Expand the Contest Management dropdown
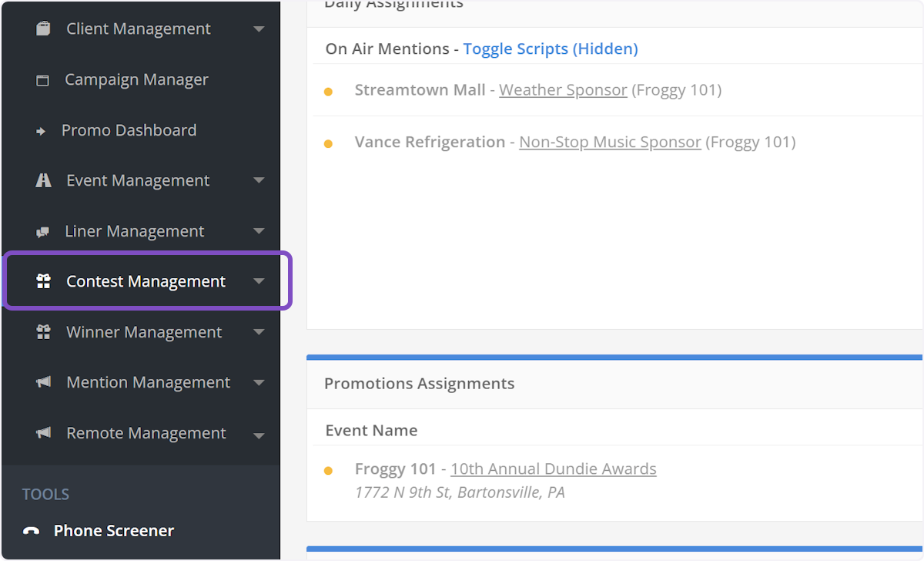The image size is (924, 561). click(259, 281)
